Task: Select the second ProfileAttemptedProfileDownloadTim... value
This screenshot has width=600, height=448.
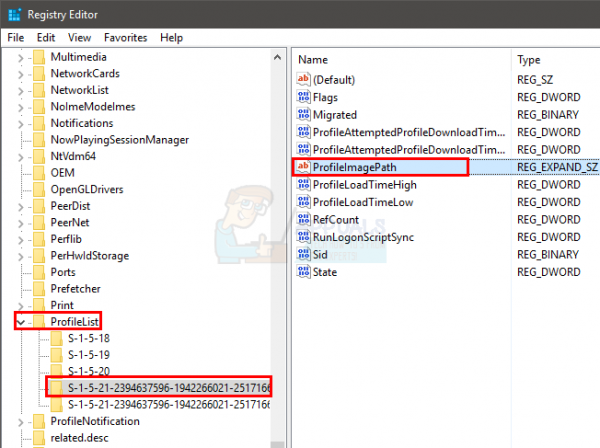Action: pyautogui.click(x=409, y=150)
